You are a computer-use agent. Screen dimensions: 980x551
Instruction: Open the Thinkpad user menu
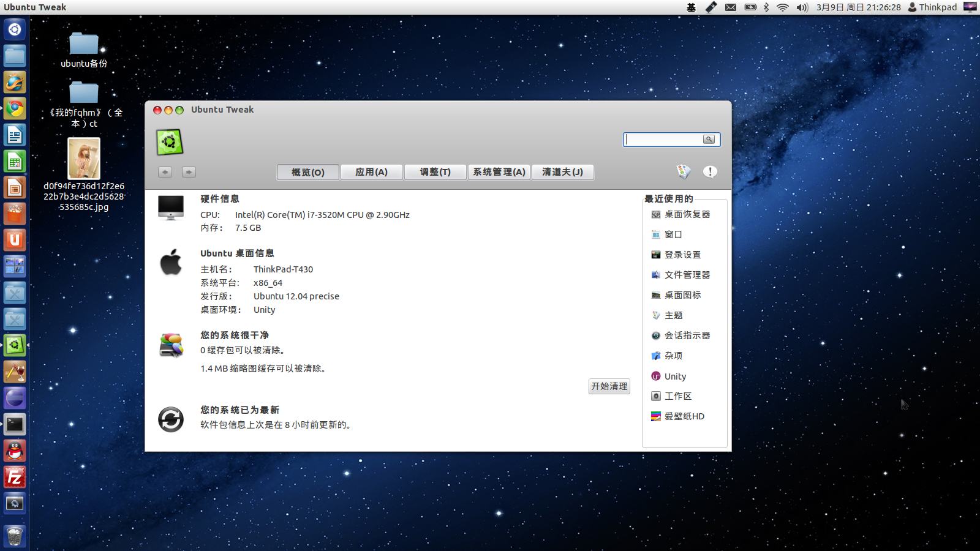tap(932, 7)
